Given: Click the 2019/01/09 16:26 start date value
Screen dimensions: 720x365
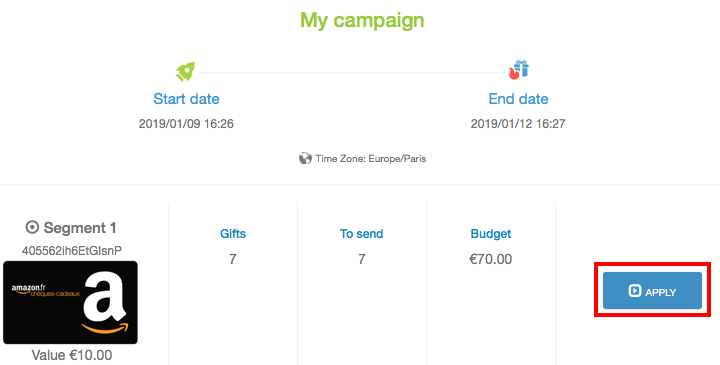Looking at the screenshot, I should pos(186,124).
